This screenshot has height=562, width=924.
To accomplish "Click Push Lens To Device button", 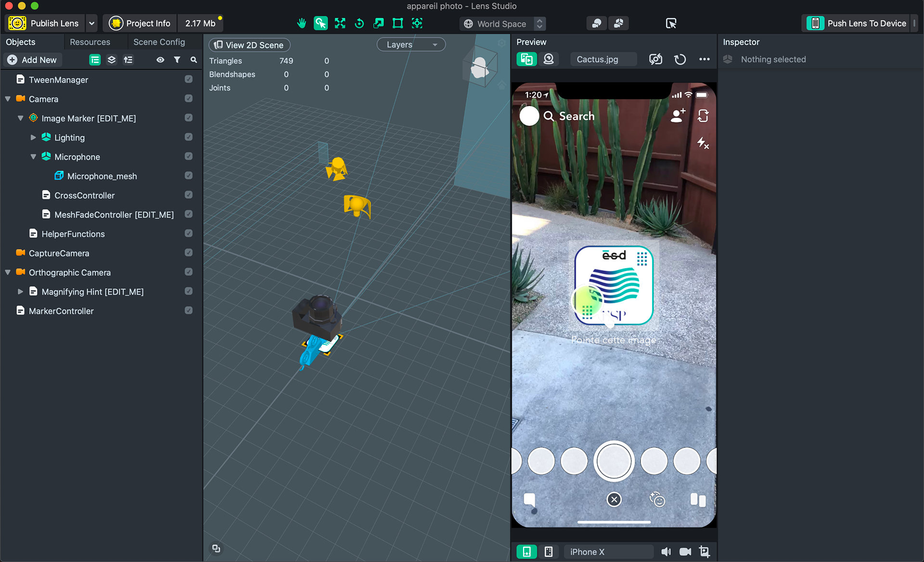I will 858,23.
